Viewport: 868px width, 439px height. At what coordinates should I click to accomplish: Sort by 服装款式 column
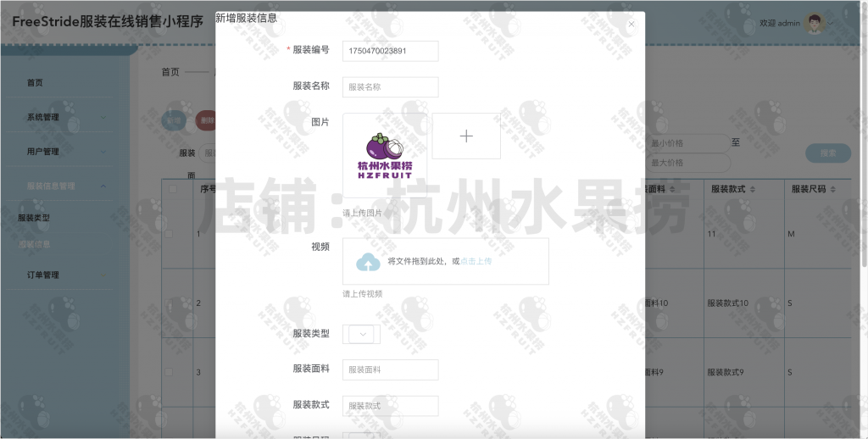[753, 189]
